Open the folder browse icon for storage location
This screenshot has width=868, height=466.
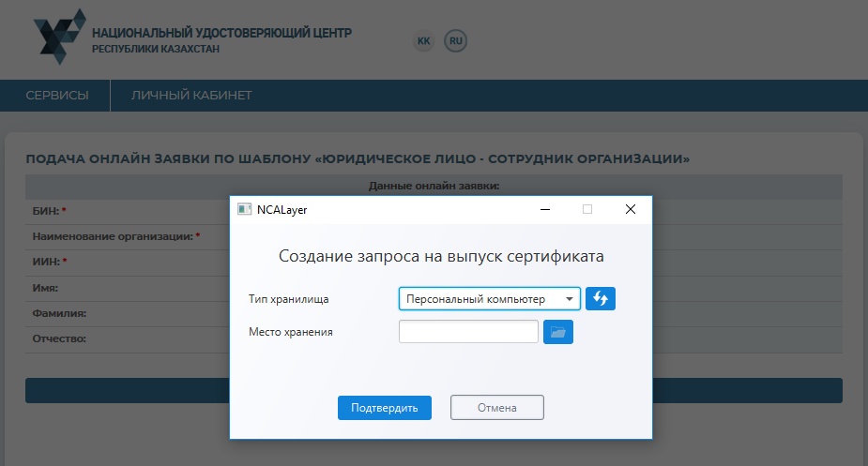click(558, 332)
